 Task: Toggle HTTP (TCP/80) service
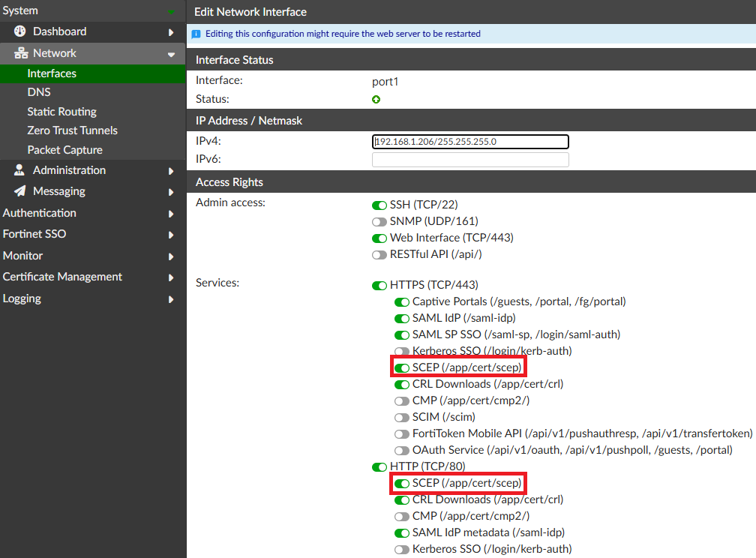coord(379,466)
